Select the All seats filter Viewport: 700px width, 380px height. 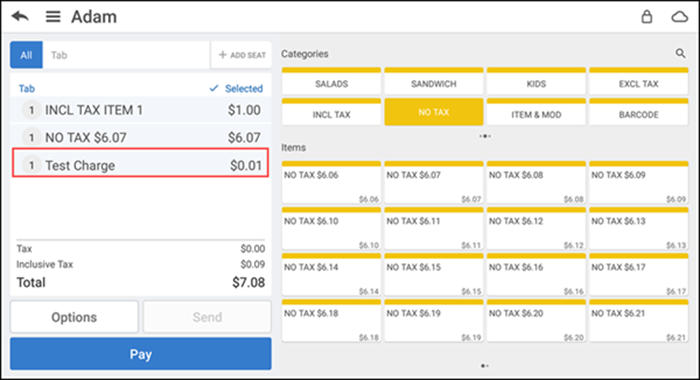point(26,55)
